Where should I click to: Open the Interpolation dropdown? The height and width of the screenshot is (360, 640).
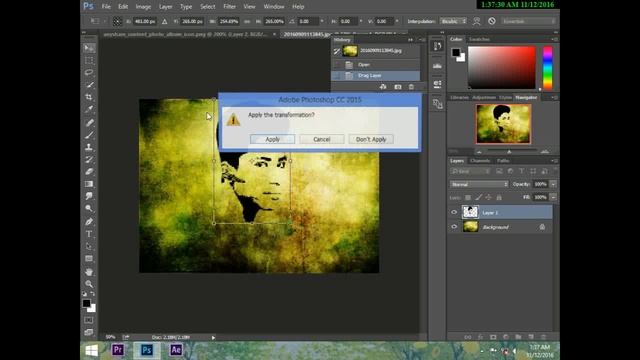pos(453,21)
